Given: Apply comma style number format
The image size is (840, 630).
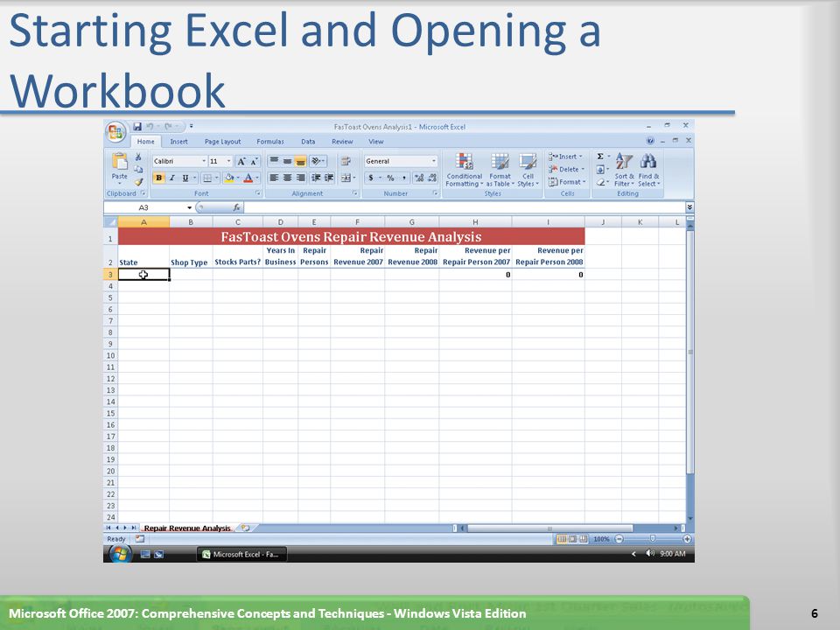Looking at the screenshot, I should 403,178.
